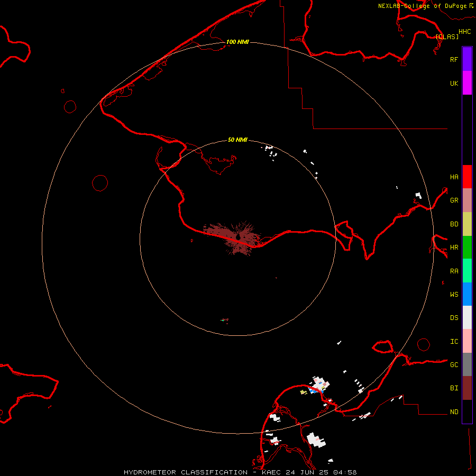
Task: Click the "[CLAS]" units label
Action: pos(447,36)
